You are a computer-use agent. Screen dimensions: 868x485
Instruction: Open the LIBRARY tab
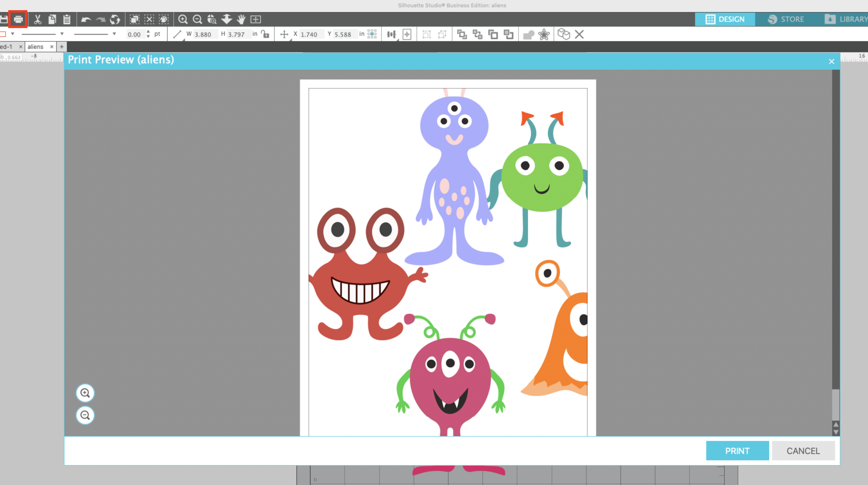click(x=846, y=19)
